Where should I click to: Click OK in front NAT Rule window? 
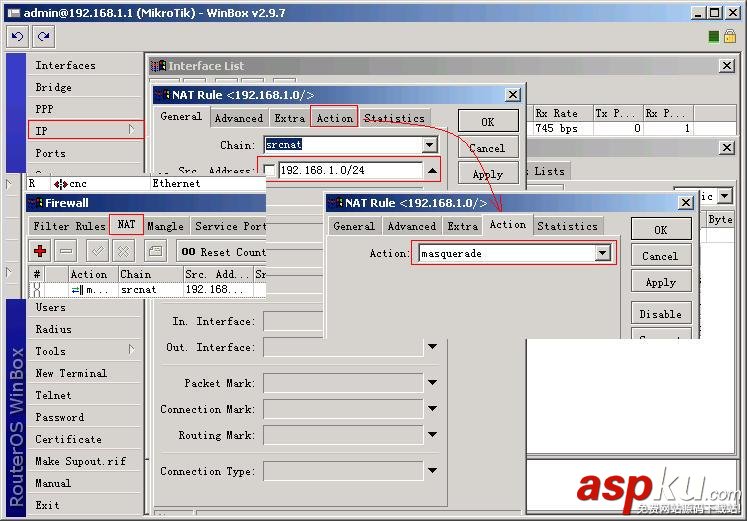661,230
